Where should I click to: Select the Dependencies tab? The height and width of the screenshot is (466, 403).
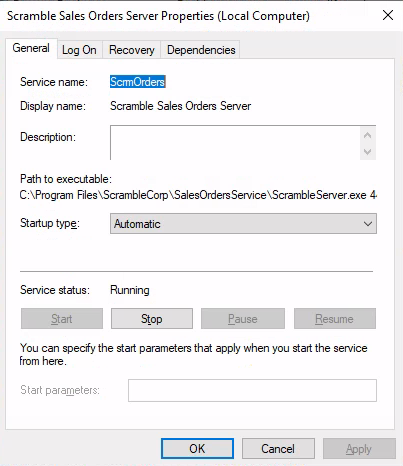point(201,50)
